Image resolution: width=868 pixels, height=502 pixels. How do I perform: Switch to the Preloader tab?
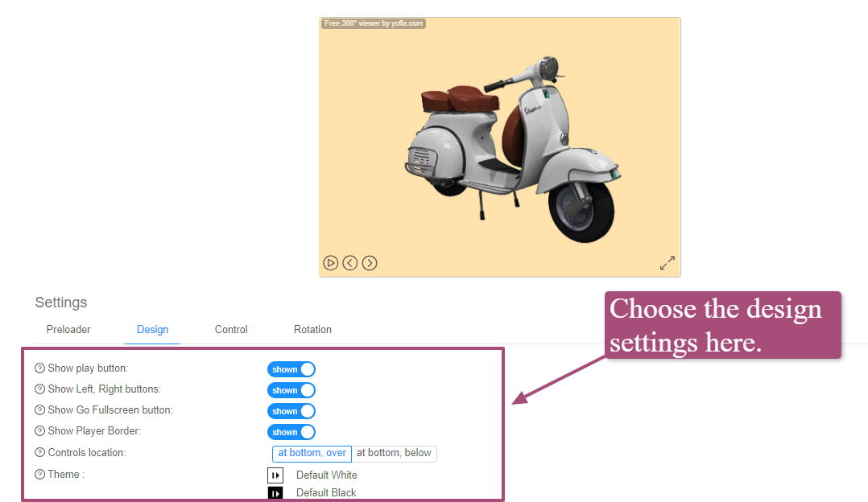68,330
